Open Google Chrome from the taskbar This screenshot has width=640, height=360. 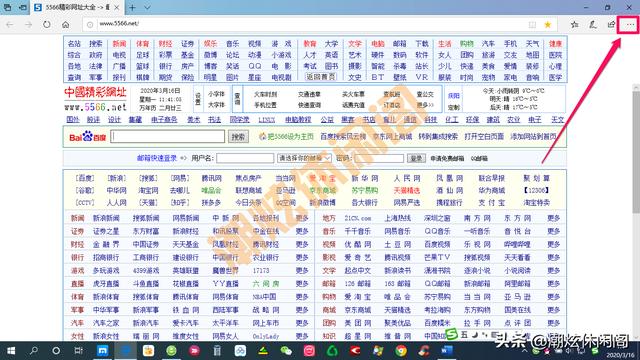pos(401,351)
